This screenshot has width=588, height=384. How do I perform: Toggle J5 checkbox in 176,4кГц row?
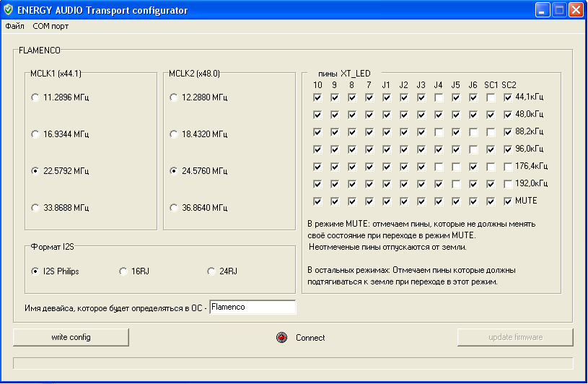tap(456, 167)
